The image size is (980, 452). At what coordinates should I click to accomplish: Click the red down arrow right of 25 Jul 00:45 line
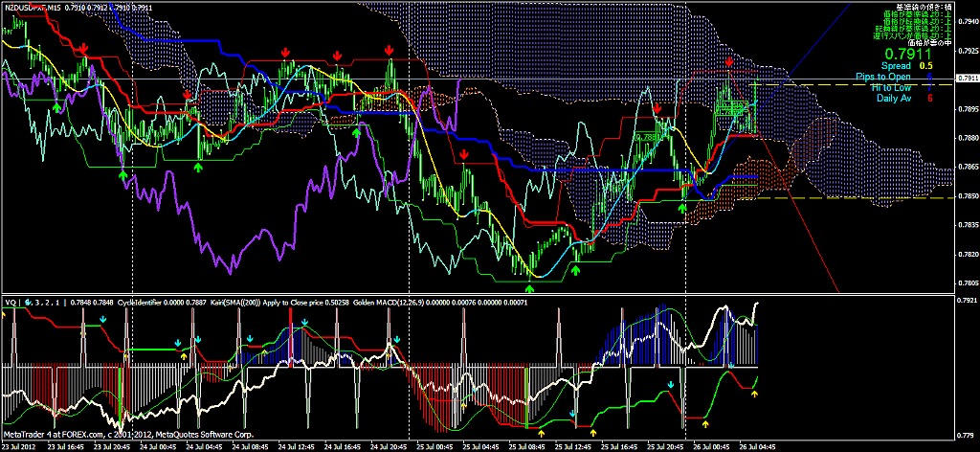[x=464, y=154]
